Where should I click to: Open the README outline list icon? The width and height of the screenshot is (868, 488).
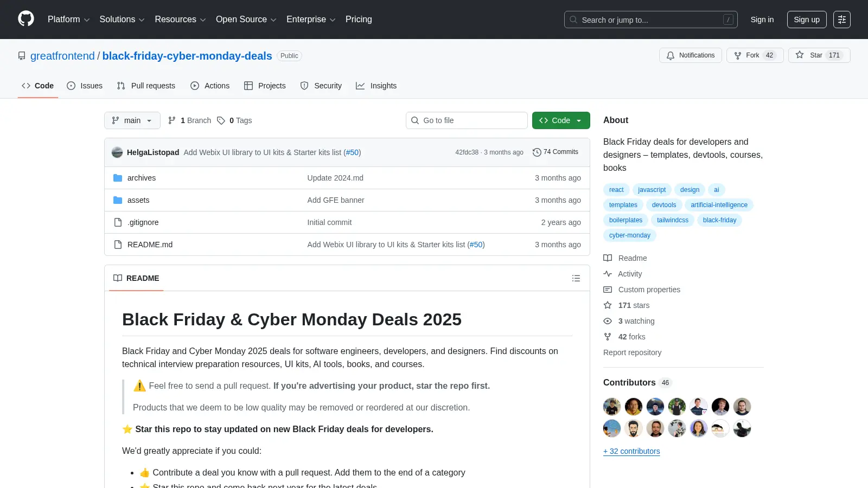tap(576, 278)
